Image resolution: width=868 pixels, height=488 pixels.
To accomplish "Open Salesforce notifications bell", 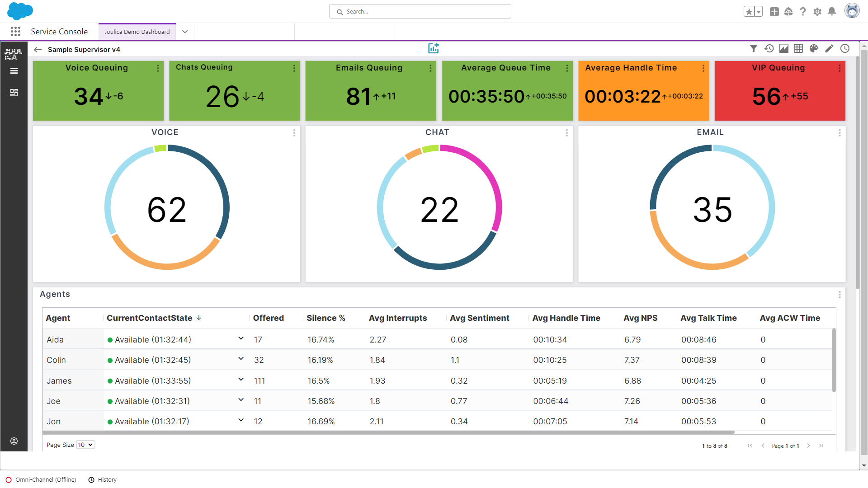I will pyautogui.click(x=832, y=11).
